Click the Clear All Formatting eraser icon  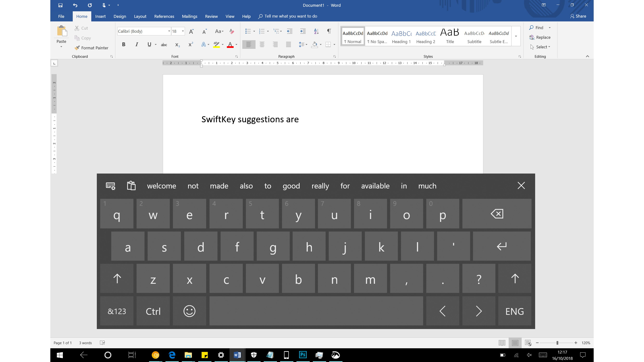(x=232, y=31)
